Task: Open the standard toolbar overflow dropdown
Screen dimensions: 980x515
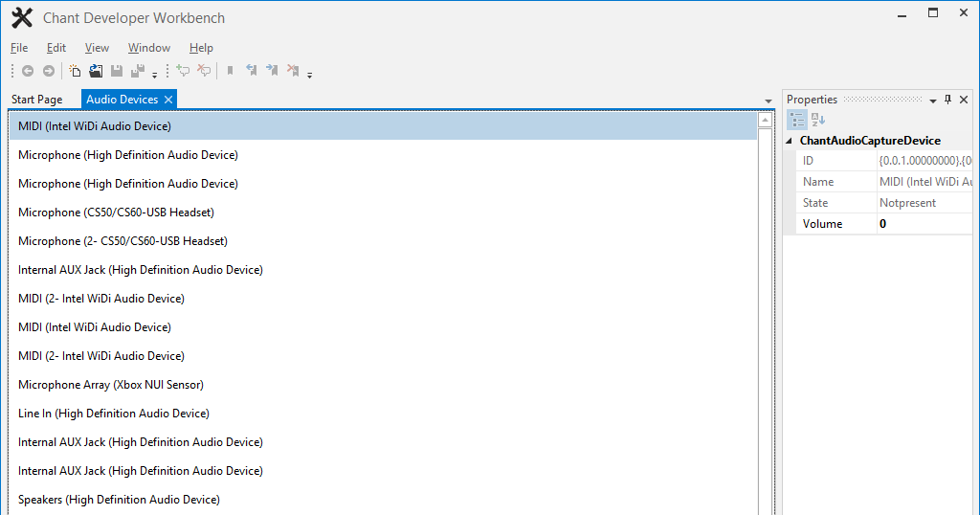Action: coord(155,76)
